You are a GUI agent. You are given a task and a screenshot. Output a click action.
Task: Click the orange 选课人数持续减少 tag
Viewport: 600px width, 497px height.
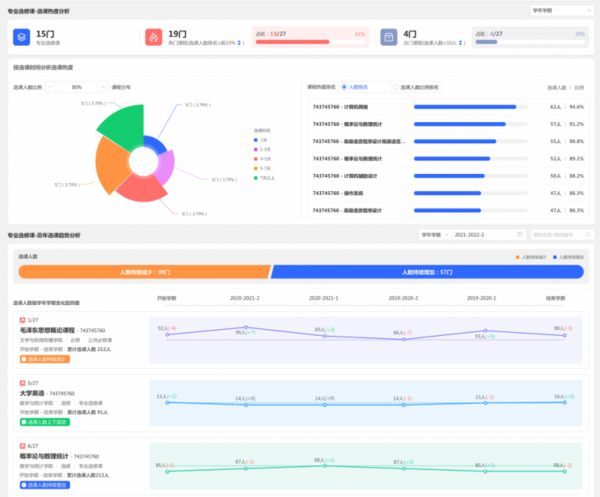click(x=45, y=359)
